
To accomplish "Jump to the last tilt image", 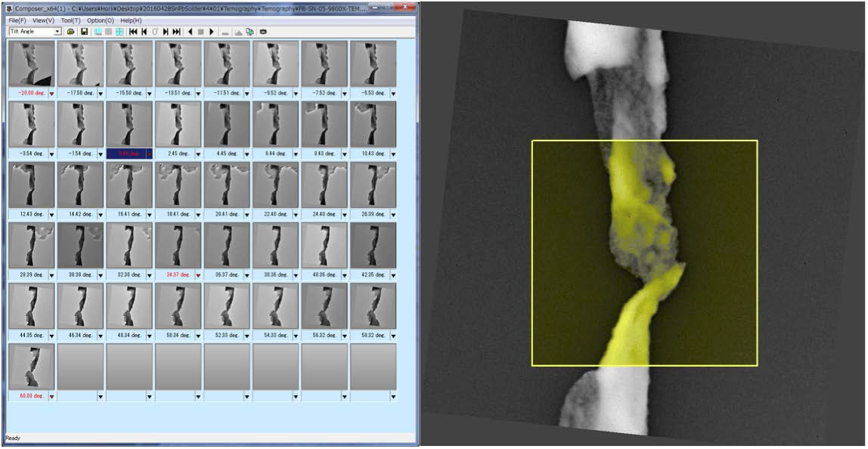I will pos(175,29).
